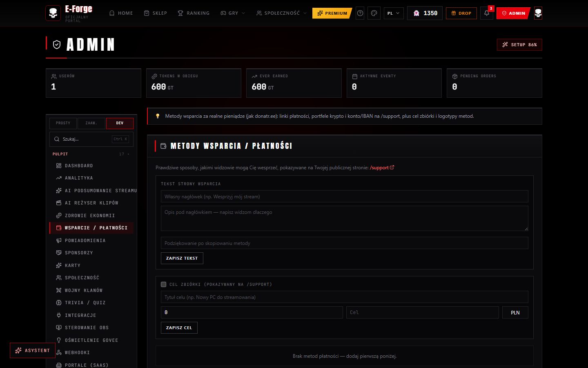Enable the Cel zbiórki checkbox
This screenshot has width=588, height=368.
pyautogui.click(x=164, y=284)
